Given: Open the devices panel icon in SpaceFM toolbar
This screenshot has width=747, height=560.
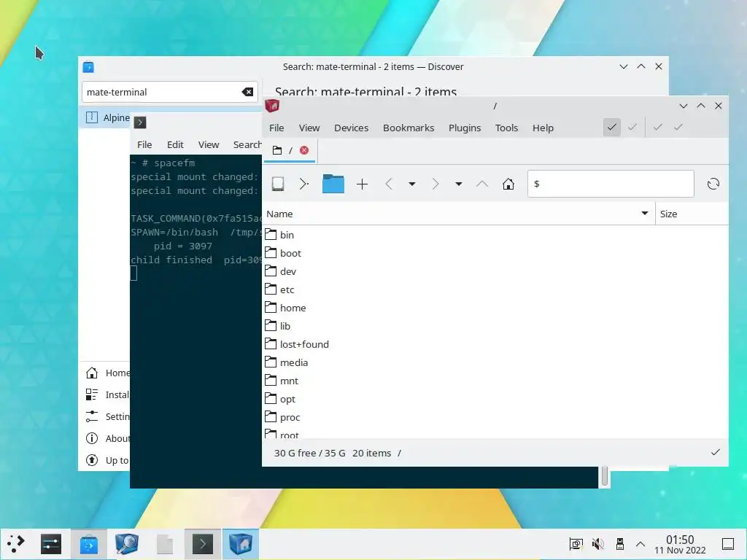Looking at the screenshot, I should click(278, 184).
